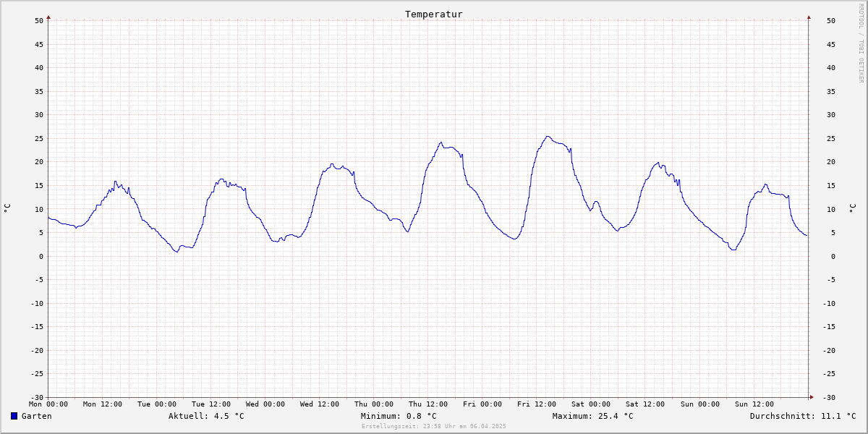868x434 pixels.
Task: Click the right y-axis label 45
Action: pos(831,44)
